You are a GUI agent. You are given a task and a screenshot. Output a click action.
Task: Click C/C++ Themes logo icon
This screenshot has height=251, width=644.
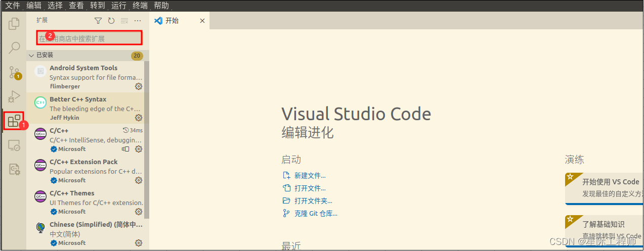point(40,196)
